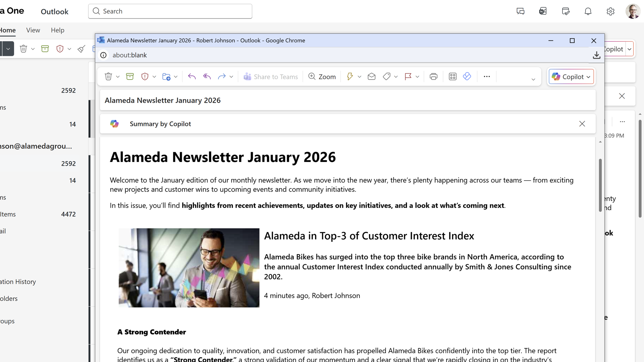Click the Outlook app name in header
Image resolution: width=644 pixels, height=362 pixels.
(55, 12)
